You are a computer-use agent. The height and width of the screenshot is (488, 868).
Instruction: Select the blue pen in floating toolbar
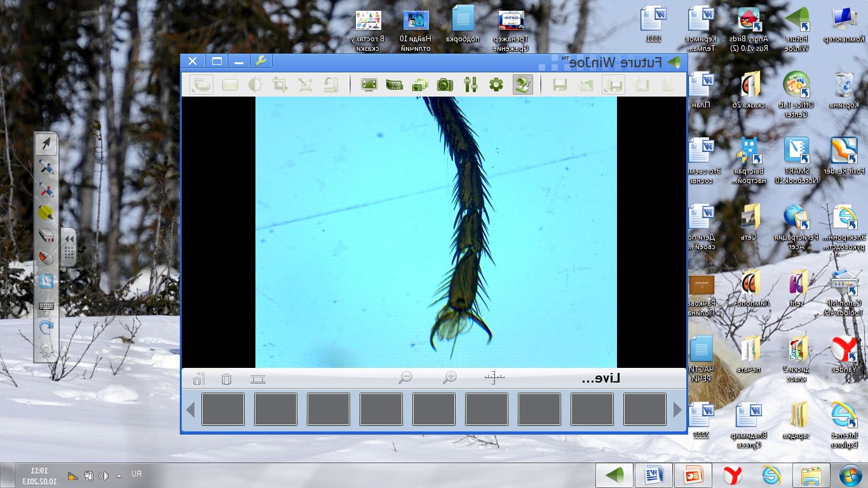tap(46, 168)
